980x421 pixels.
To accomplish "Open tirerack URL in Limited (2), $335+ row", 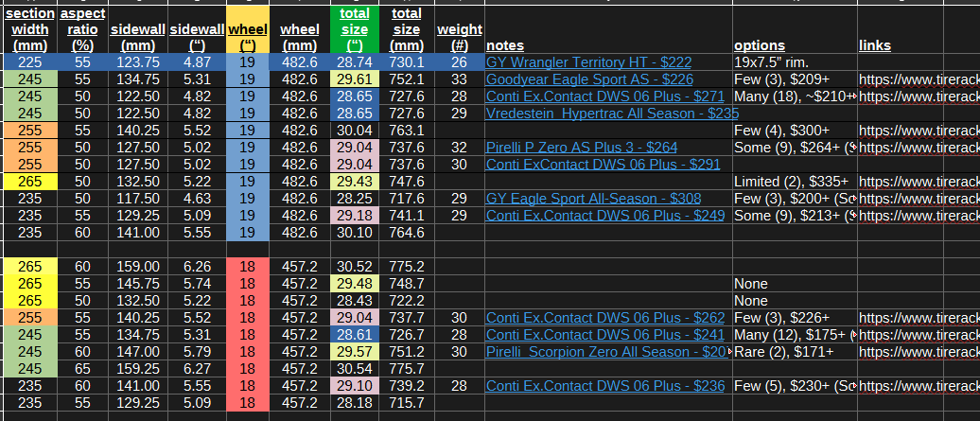I will coord(919,181).
